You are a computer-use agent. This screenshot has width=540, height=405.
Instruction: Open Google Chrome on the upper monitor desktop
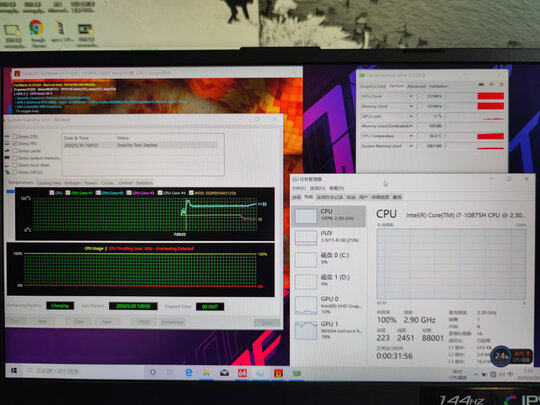[x=36, y=28]
